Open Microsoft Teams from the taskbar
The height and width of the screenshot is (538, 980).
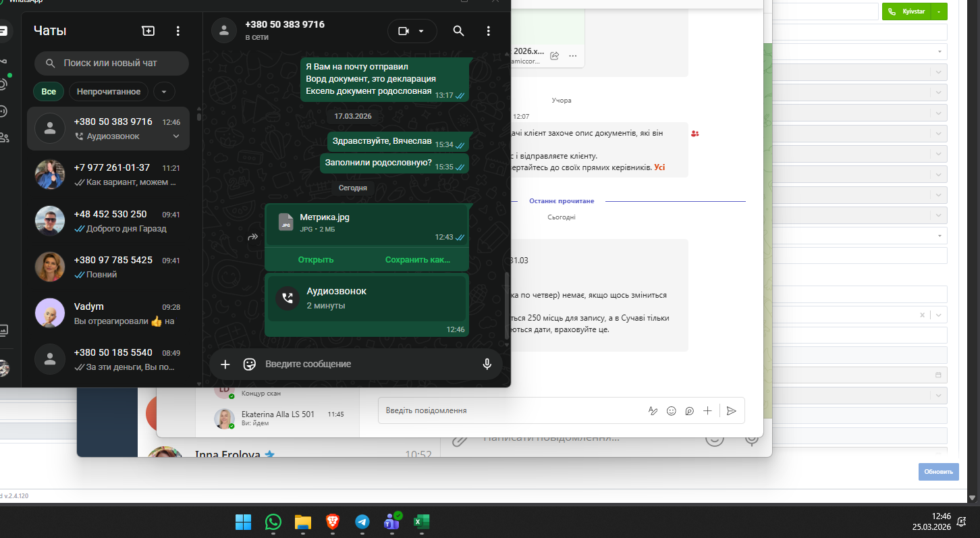tap(392, 522)
